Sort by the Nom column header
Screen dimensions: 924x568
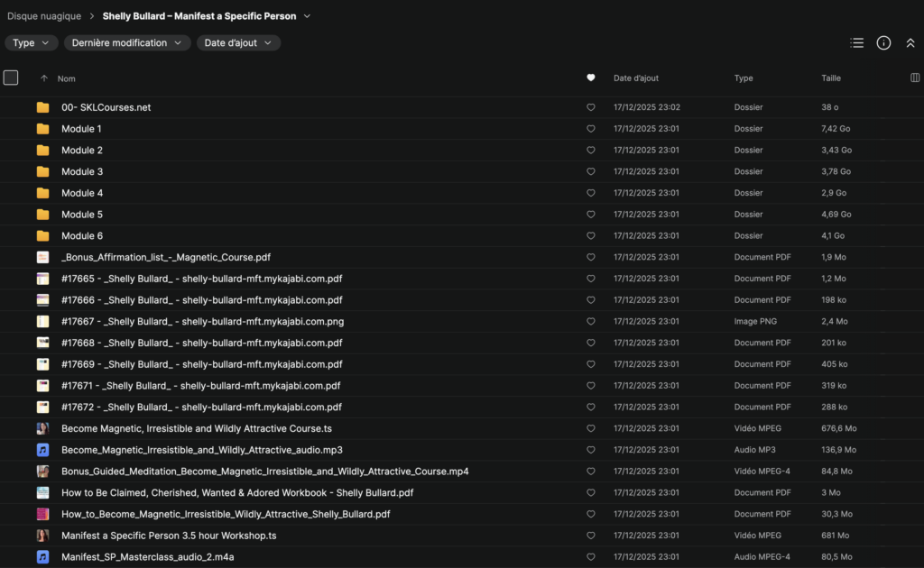pos(66,78)
